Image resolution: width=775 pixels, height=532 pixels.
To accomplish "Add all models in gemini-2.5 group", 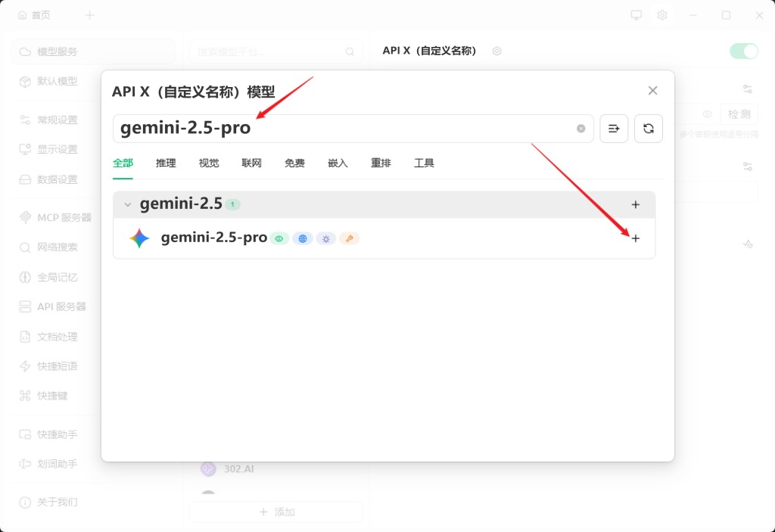I will pyautogui.click(x=636, y=204).
